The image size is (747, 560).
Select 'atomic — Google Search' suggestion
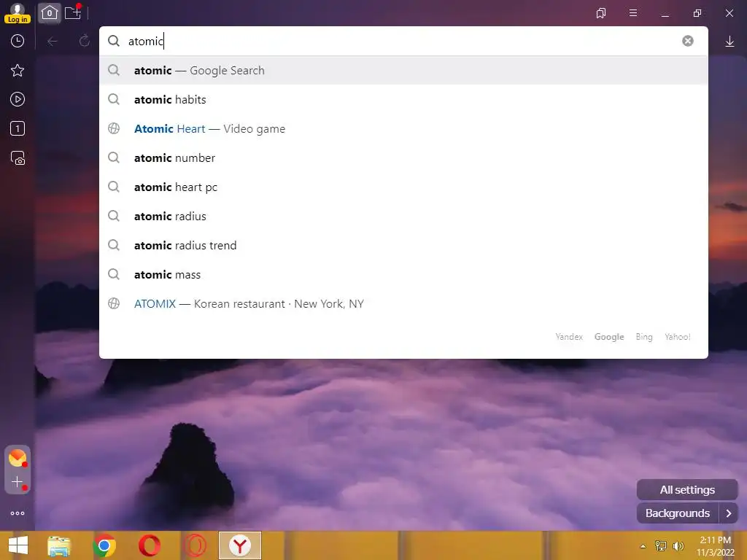403,71
